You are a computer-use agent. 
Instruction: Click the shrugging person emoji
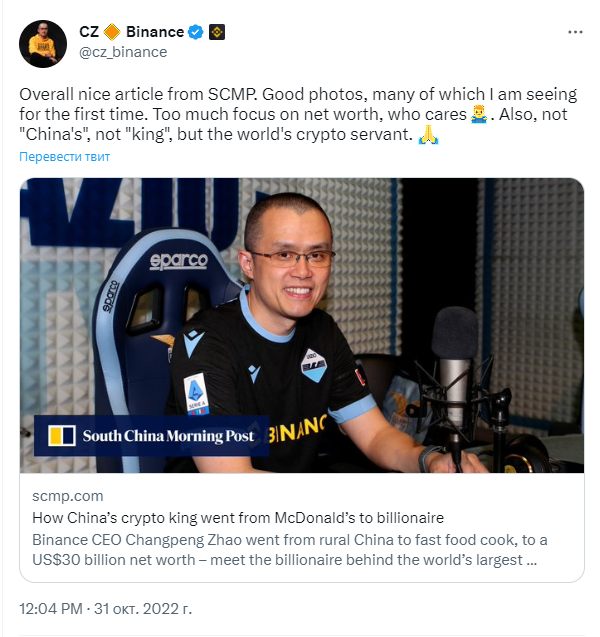coord(479,115)
